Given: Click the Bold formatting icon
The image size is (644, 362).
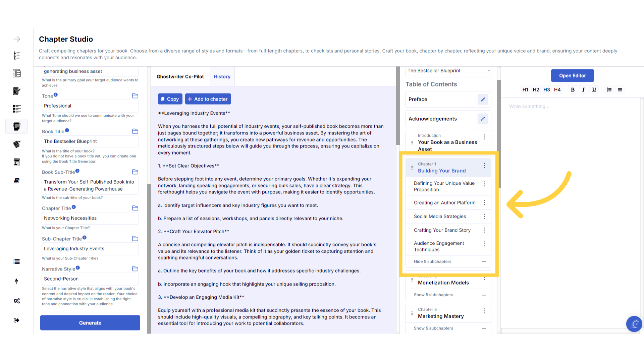Looking at the screenshot, I should pyautogui.click(x=573, y=90).
